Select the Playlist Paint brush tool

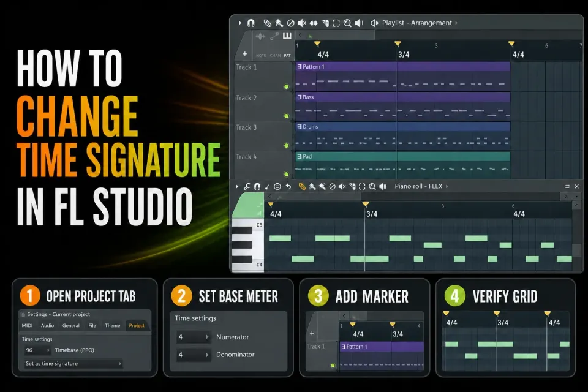point(279,23)
